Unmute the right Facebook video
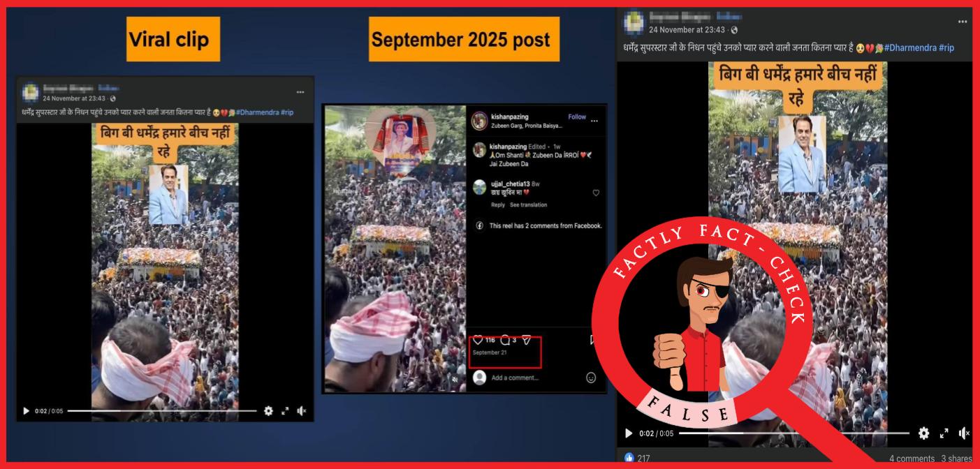This screenshot has width=980, height=469. pos(965,433)
